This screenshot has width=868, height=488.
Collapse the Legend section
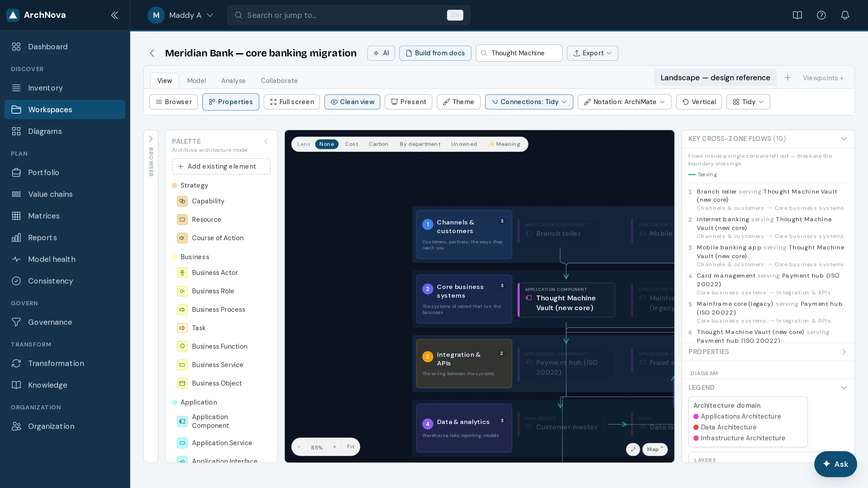tap(844, 388)
